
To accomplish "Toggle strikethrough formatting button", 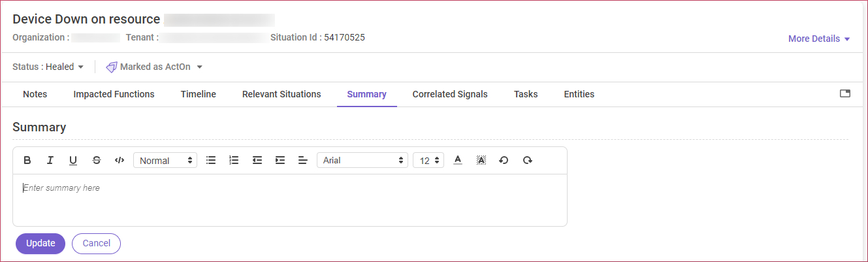I will coord(97,160).
